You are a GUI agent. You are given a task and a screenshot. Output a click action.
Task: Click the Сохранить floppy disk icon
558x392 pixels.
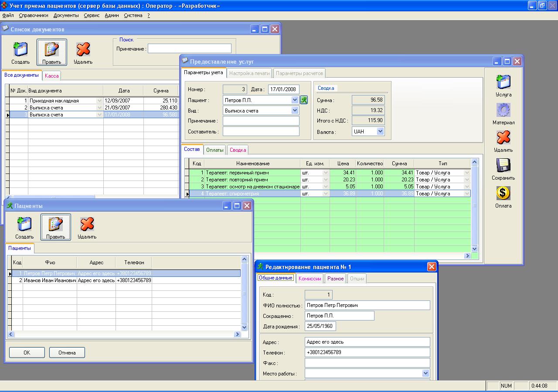[x=504, y=165]
